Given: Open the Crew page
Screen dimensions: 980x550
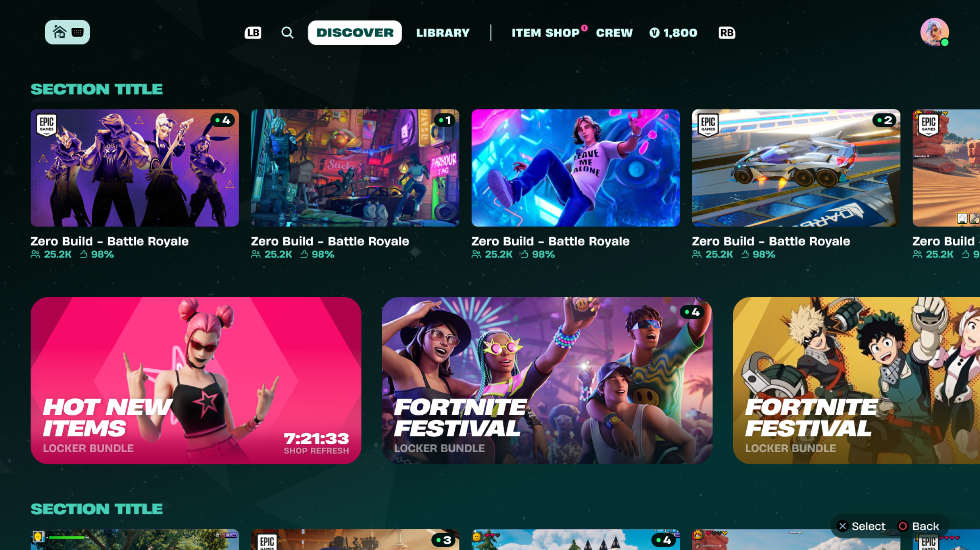Looking at the screenshot, I should [x=614, y=33].
